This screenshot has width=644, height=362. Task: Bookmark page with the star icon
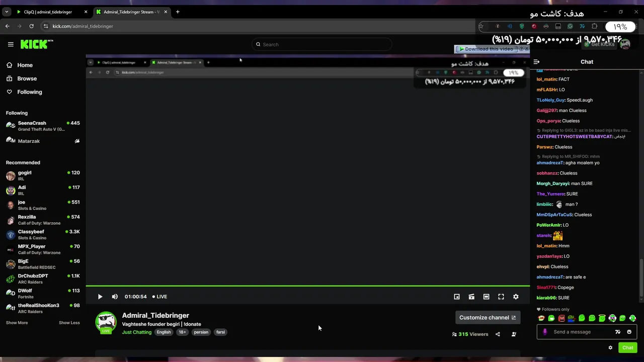pyautogui.click(x=481, y=26)
